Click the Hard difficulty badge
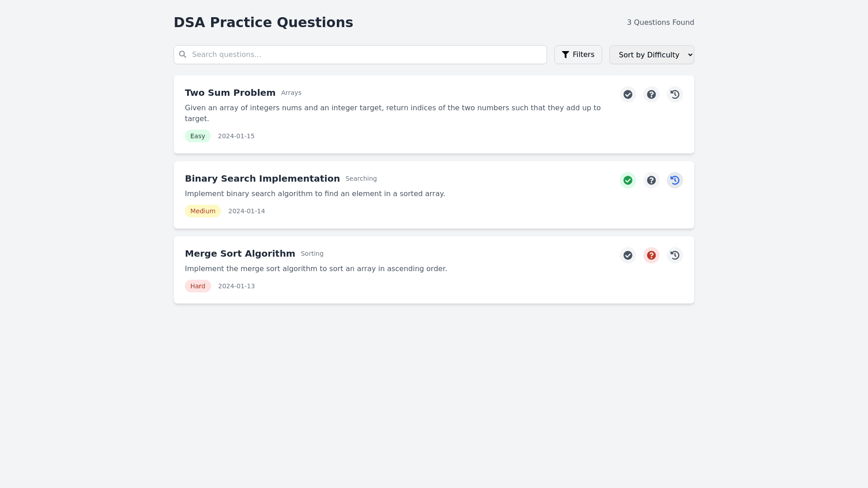 coord(198,286)
